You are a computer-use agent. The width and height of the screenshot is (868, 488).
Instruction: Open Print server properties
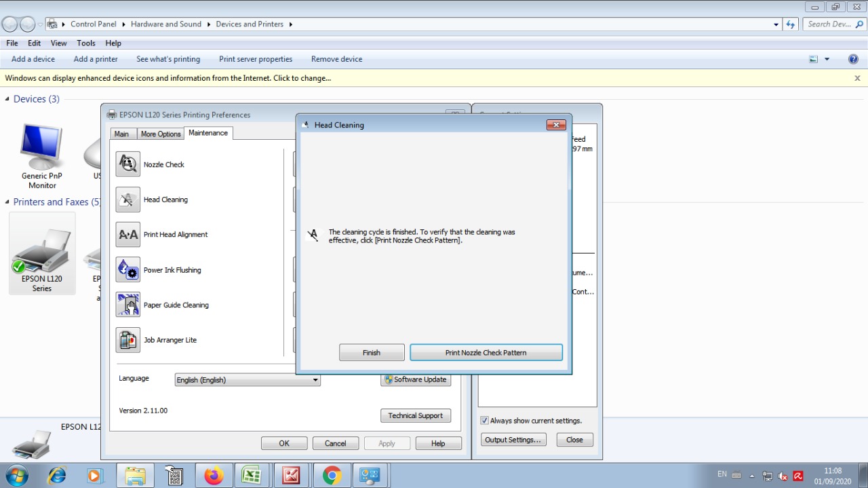pos(256,59)
